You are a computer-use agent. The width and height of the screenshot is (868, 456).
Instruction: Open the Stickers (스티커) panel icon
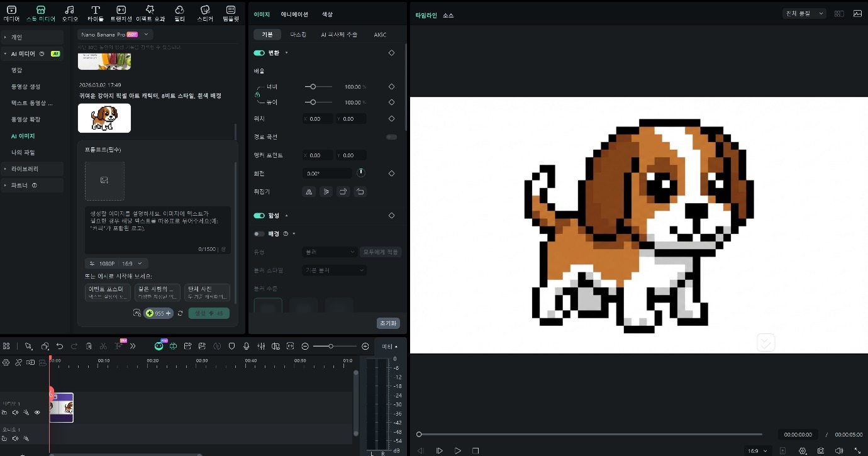click(x=205, y=13)
